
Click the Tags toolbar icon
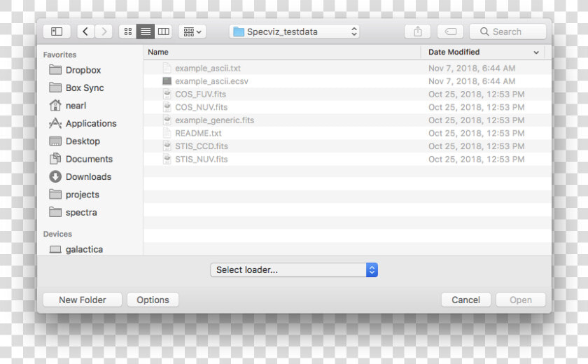(450, 31)
